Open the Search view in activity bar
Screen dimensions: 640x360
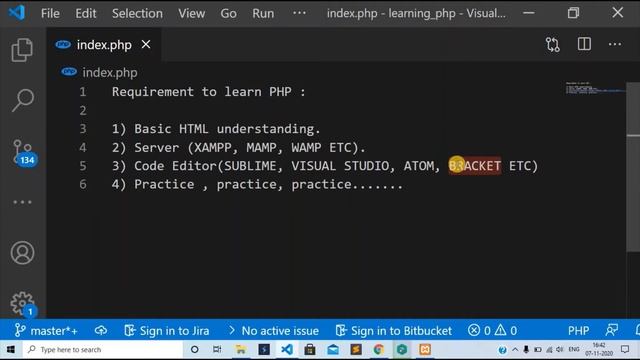tap(22, 100)
